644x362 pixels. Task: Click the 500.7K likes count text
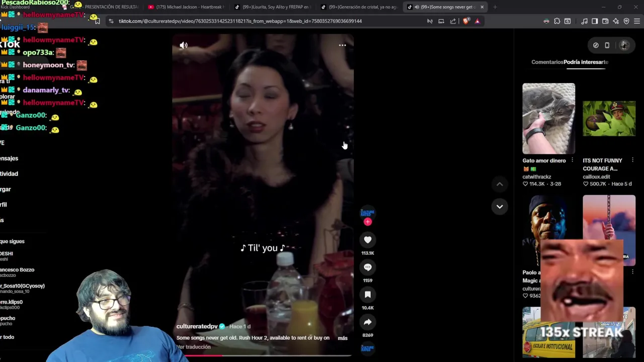[598, 184]
